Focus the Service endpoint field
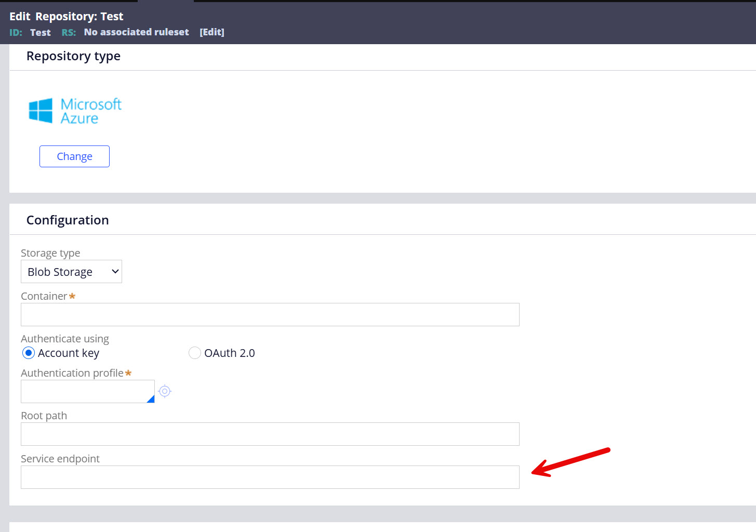The width and height of the screenshot is (756, 532). (270, 477)
